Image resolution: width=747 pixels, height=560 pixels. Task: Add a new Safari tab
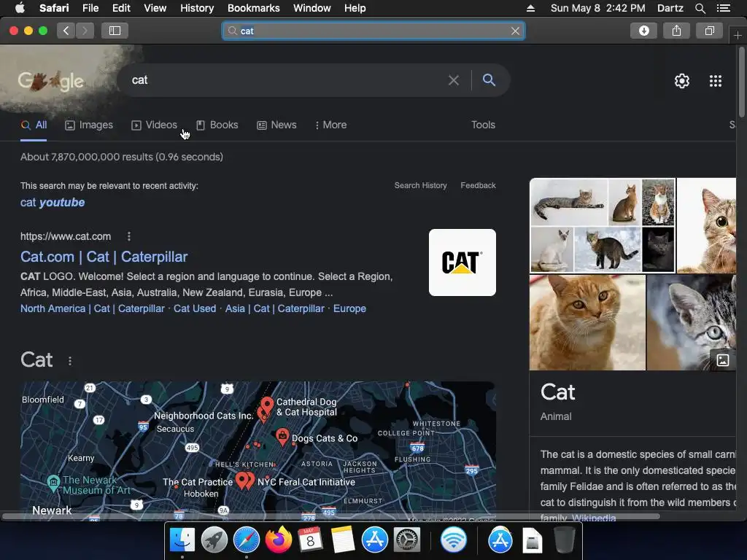click(738, 35)
